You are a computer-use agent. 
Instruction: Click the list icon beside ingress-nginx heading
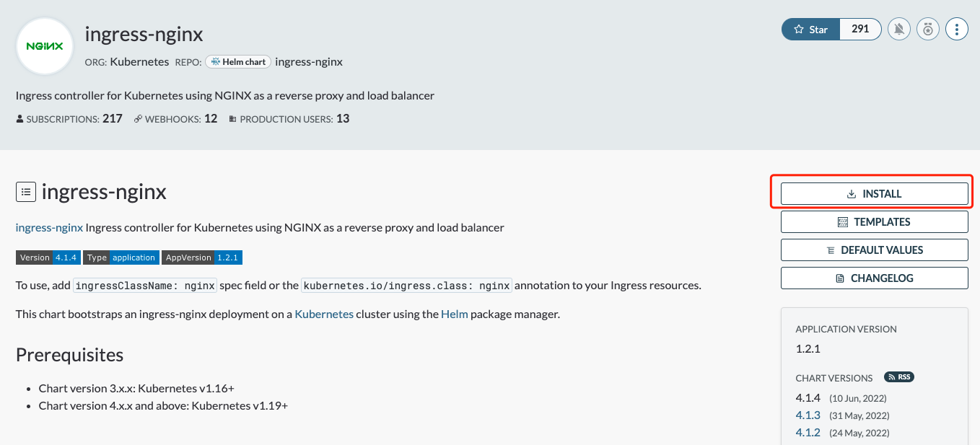[26, 191]
